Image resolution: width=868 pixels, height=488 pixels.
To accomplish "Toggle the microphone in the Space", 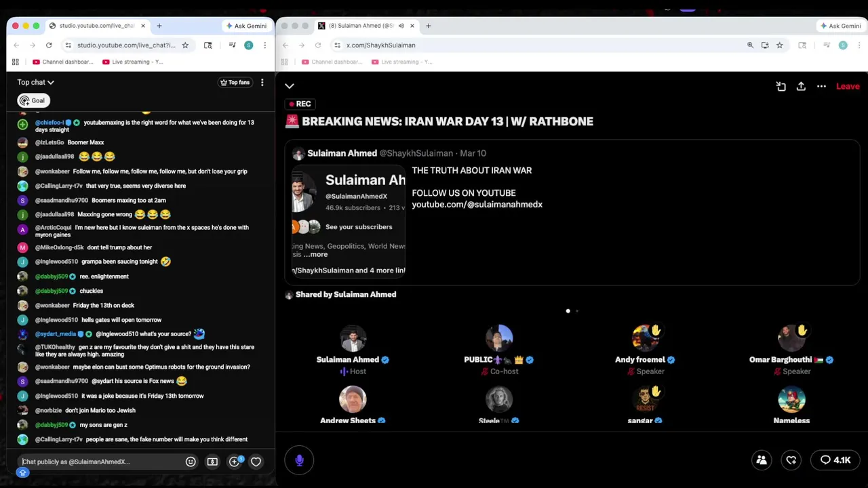I will [x=299, y=460].
